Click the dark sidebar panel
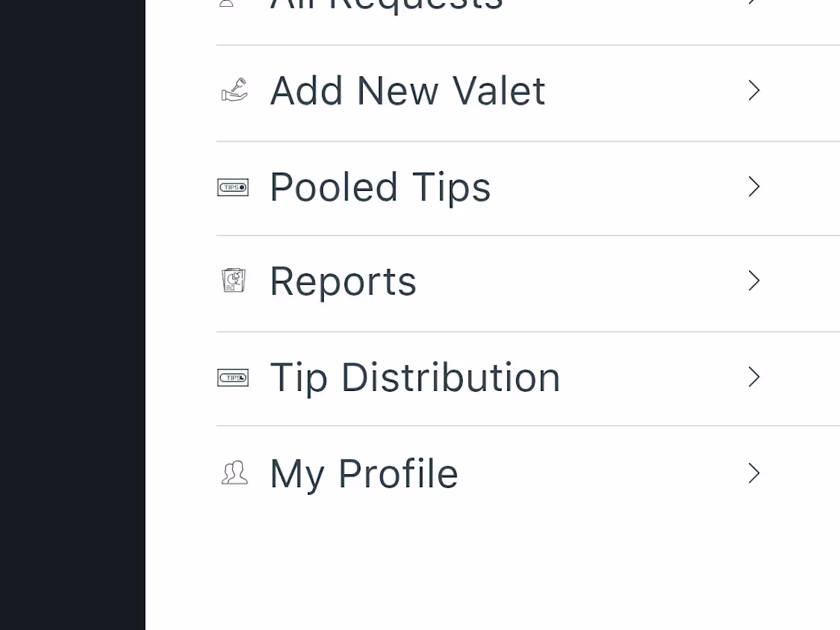 pyautogui.click(x=73, y=315)
